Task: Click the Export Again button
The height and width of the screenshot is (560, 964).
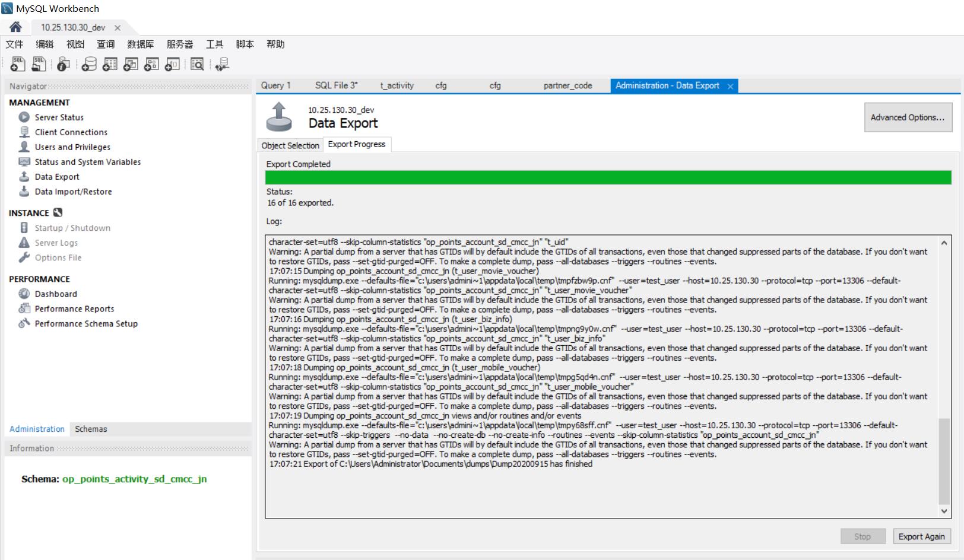Action: (921, 536)
